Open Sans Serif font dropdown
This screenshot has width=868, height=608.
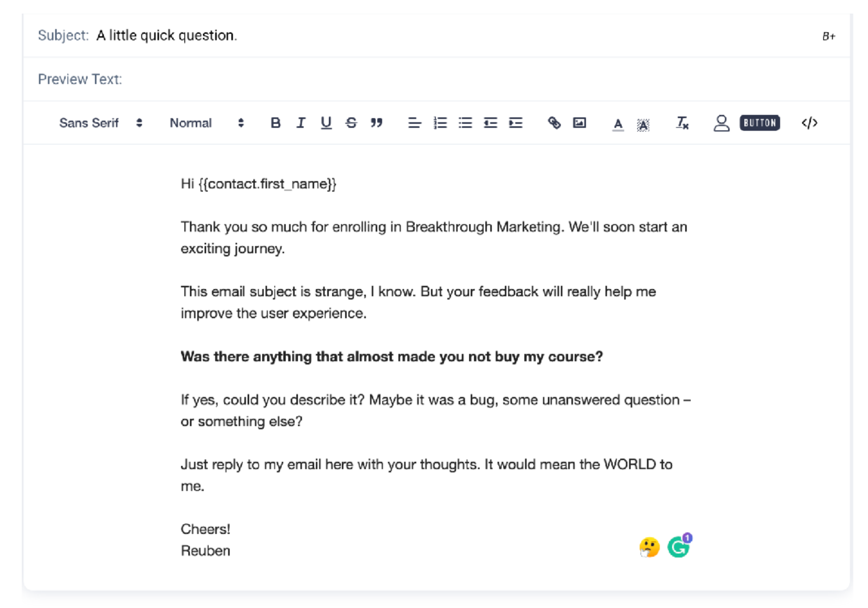100,123
